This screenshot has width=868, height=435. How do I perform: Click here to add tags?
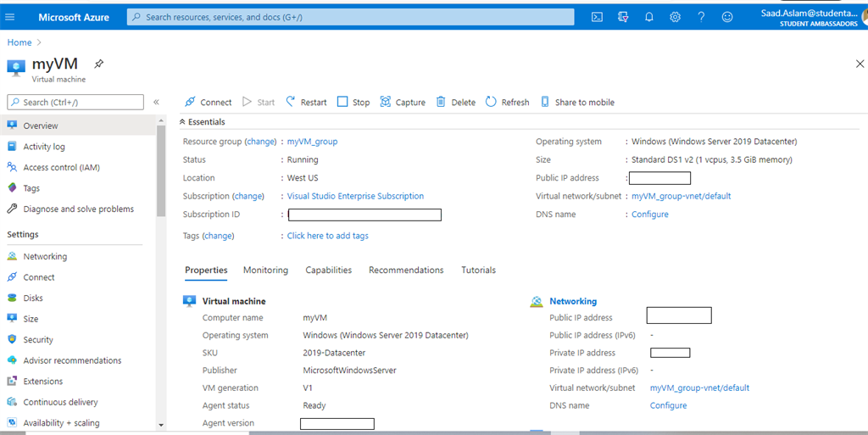[x=328, y=236]
